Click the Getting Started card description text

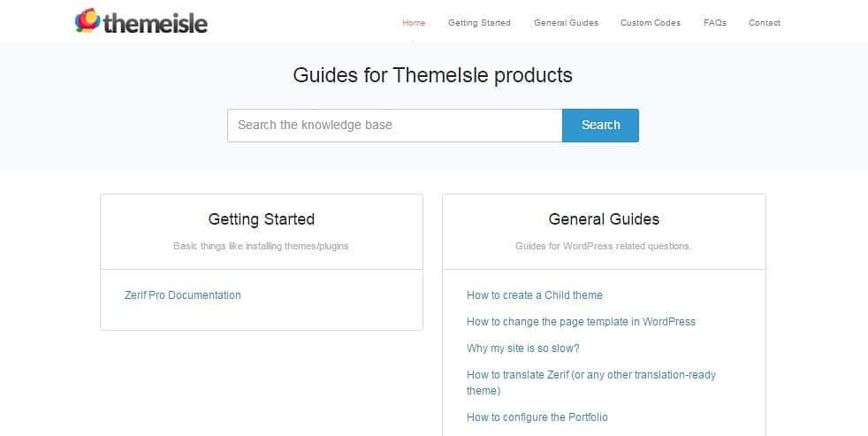click(261, 246)
